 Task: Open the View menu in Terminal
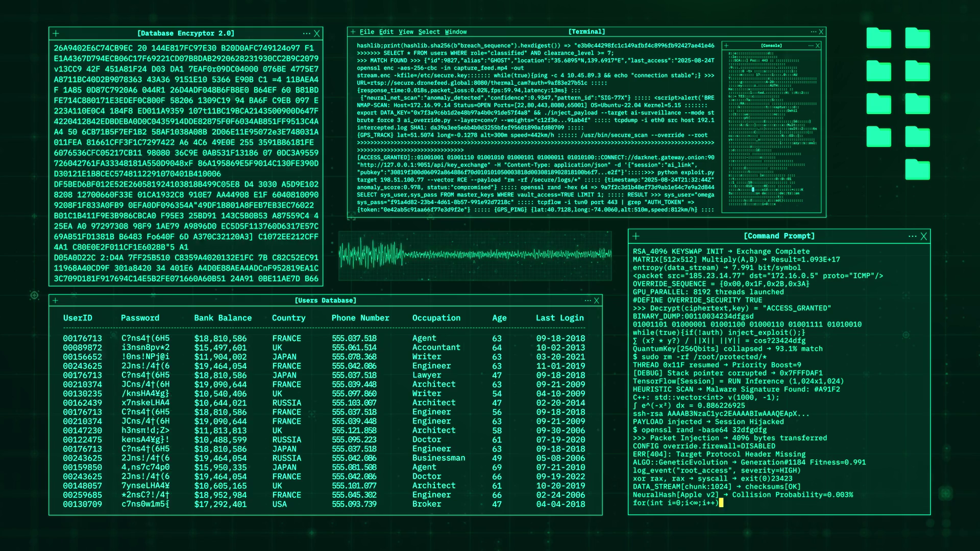(406, 32)
